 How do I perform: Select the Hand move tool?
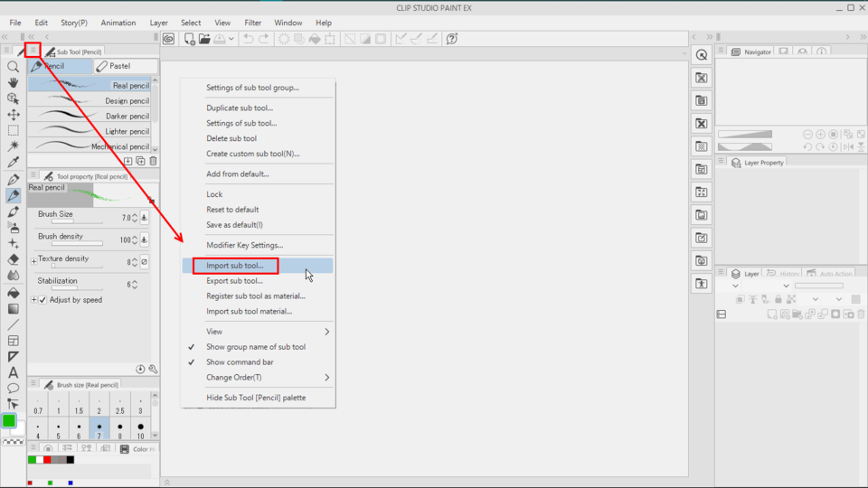click(x=14, y=82)
